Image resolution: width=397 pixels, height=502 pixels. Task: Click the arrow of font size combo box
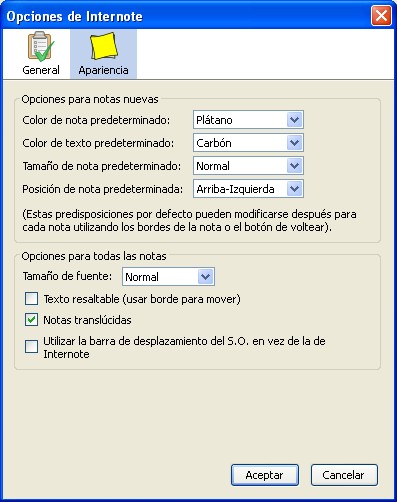[x=205, y=276]
